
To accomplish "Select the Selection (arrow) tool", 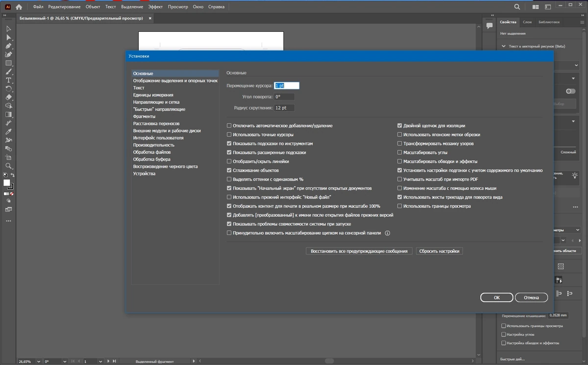I will (x=8, y=29).
